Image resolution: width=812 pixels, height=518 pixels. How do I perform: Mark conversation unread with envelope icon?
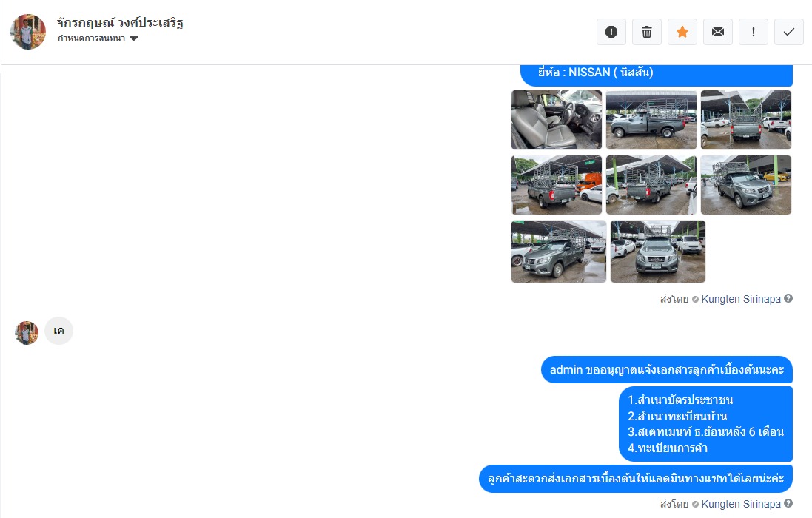click(718, 32)
